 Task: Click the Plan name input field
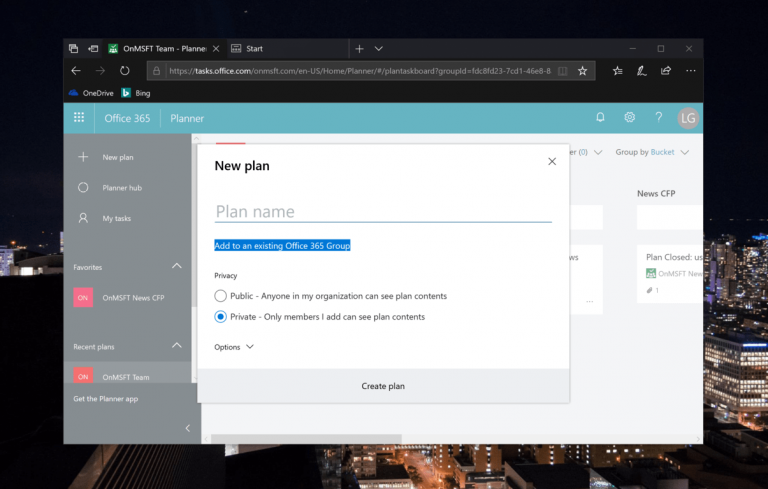point(383,212)
